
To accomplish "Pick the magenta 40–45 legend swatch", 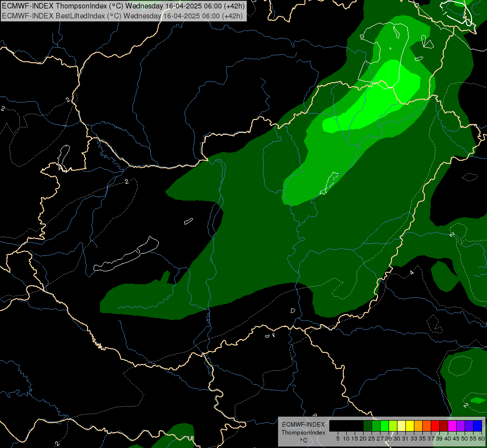I will [452, 426].
